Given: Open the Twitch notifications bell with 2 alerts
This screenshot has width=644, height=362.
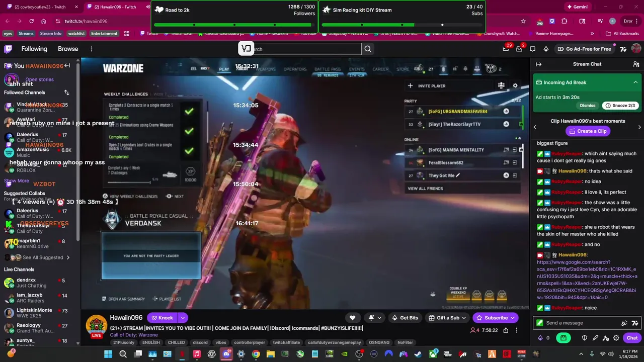Looking at the screenshot, I should (x=519, y=49).
